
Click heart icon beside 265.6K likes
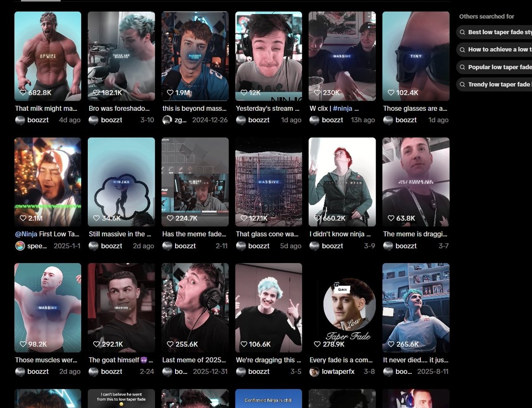[x=391, y=344]
